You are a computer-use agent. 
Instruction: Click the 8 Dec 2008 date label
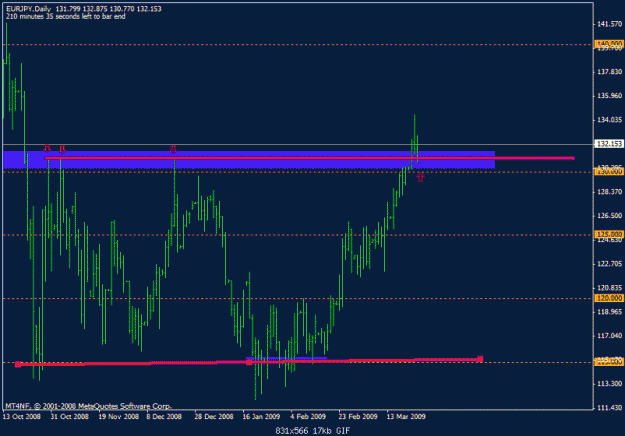click(164, 416)
